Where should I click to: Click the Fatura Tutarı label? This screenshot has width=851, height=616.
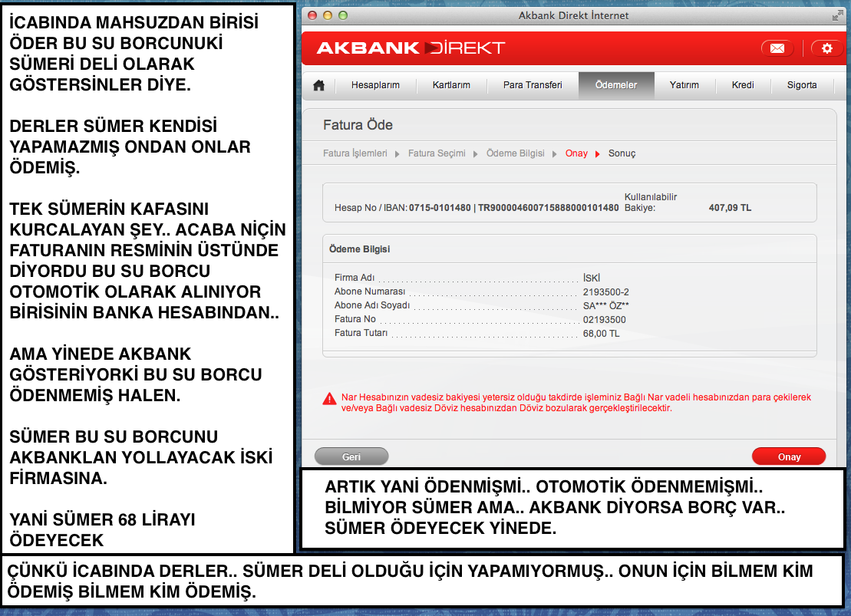[x=361, y=333]
